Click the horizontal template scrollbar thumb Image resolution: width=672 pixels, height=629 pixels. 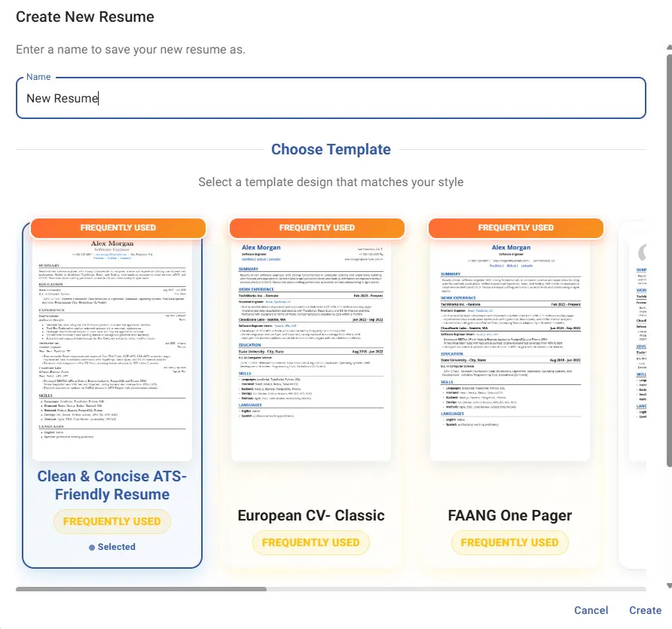[141, 589]
